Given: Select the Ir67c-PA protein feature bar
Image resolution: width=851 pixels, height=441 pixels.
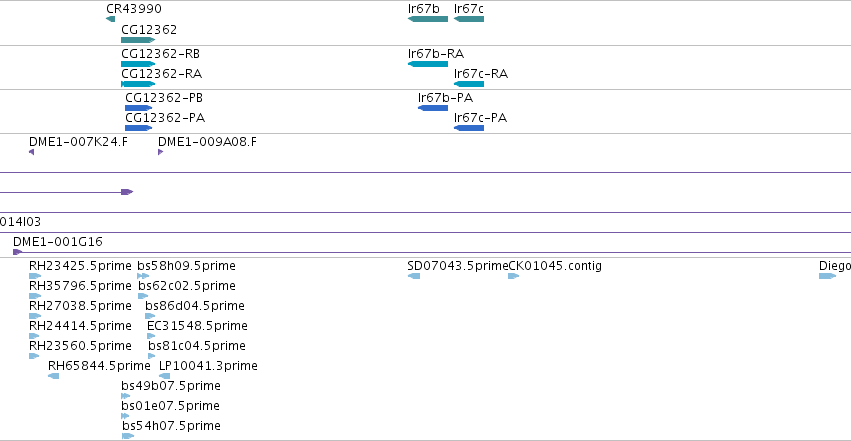Looking at the screenshot, I should pos(469,128).
